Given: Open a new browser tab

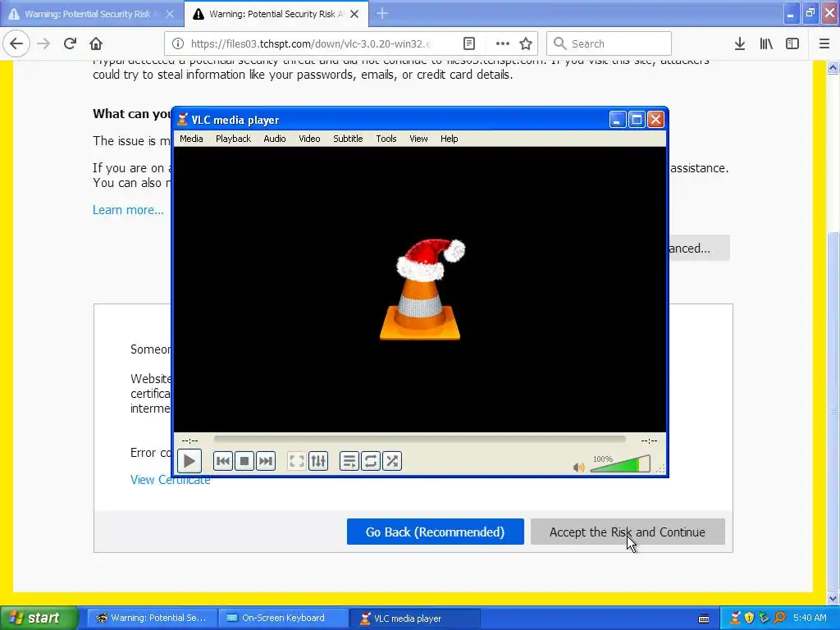Looking at the screenshot, I should pos(382,13).
